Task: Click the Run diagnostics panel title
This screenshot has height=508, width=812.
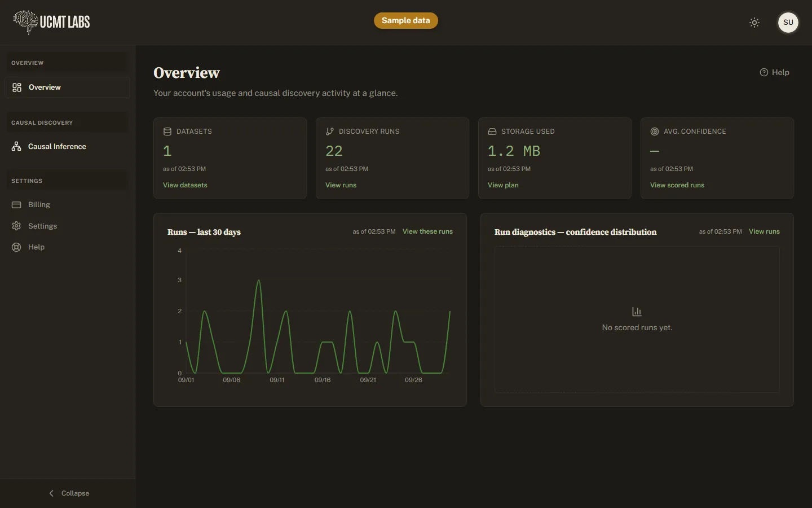Action: (x=576, y=232)
